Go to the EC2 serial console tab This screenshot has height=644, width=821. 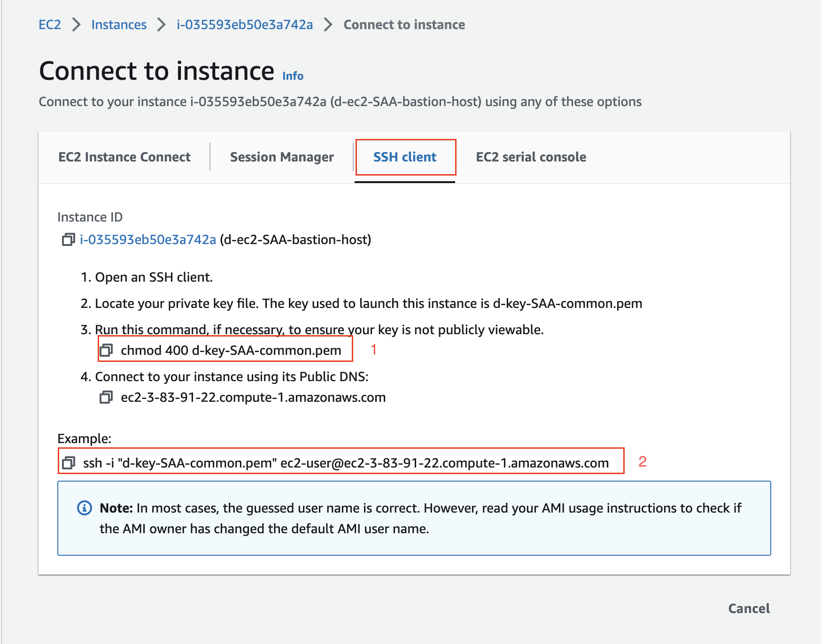531,157
